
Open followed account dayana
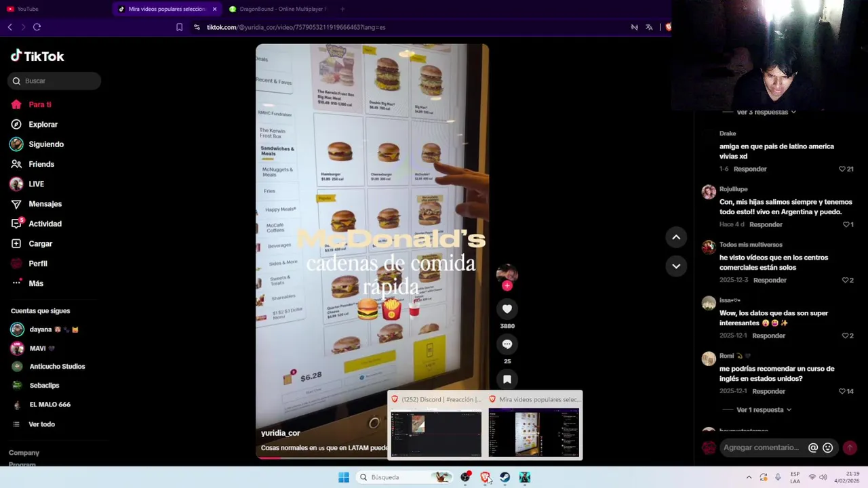45,329
